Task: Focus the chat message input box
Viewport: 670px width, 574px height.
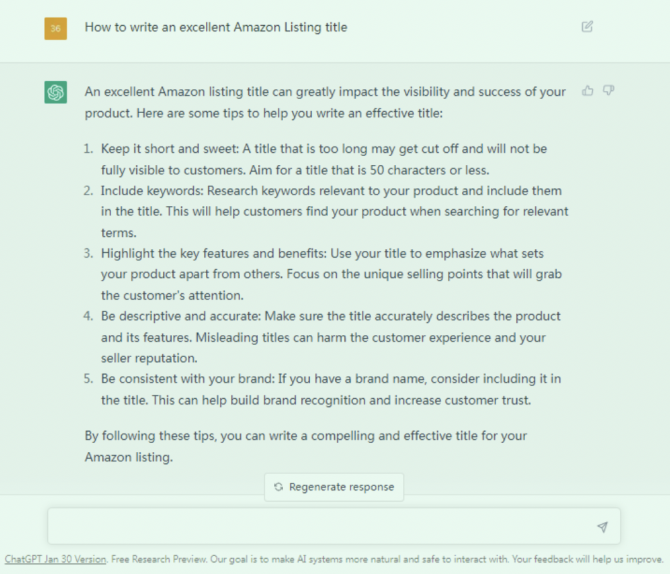Action: click(x=320, y=526)
